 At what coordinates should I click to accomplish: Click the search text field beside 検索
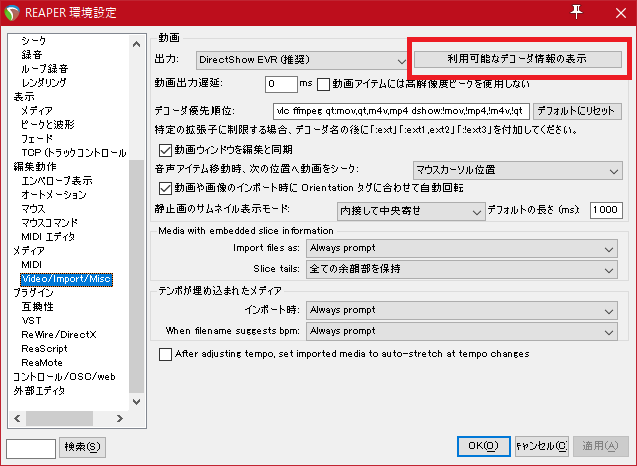[x=31, y=449]
